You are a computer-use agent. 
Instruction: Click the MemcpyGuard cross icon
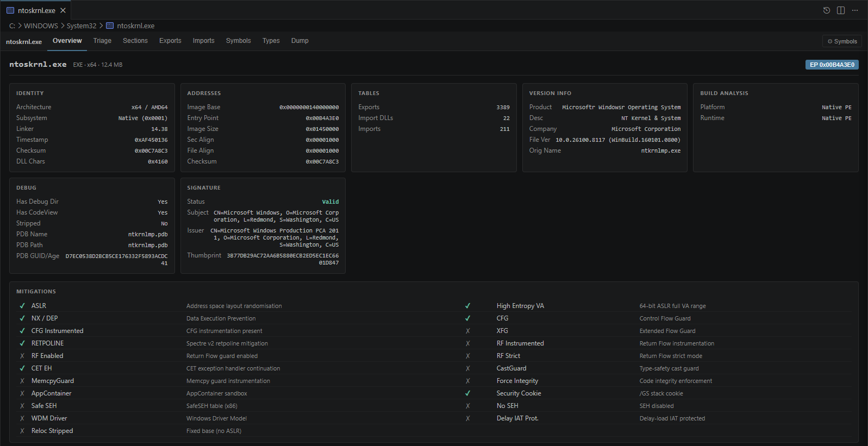click(x=22, y=381)
